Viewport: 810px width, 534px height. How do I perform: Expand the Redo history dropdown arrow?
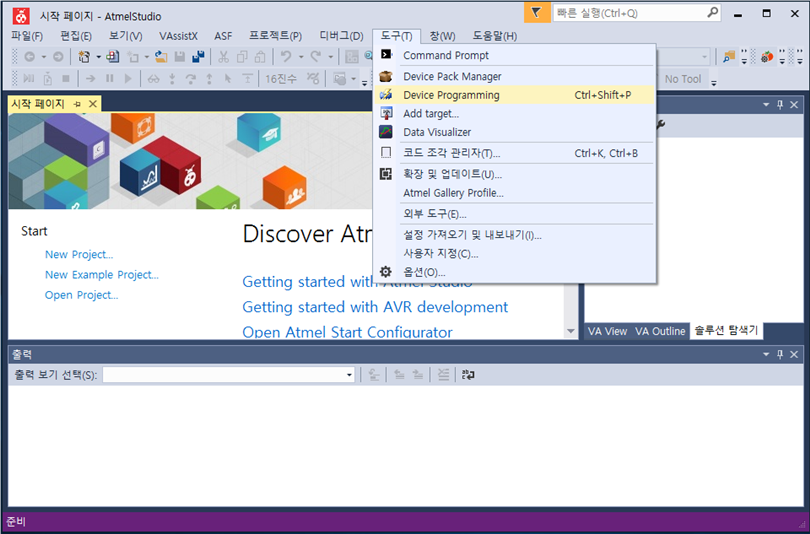(x=331, y=57)
